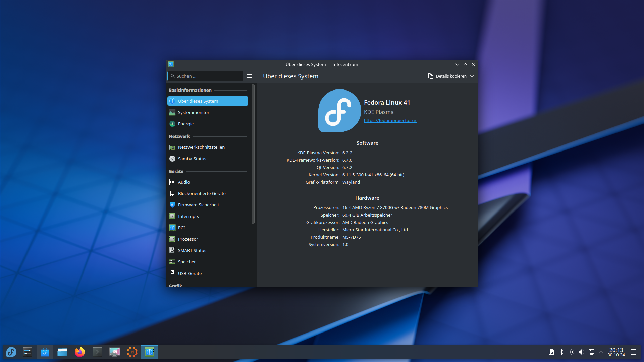Minimize the Infozentrum window
The width and height of the screenshot is (644, 362).
(457, 64)
